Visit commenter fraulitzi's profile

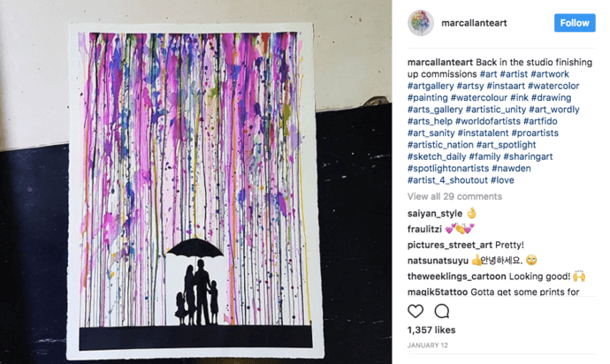tap(424, 229)
